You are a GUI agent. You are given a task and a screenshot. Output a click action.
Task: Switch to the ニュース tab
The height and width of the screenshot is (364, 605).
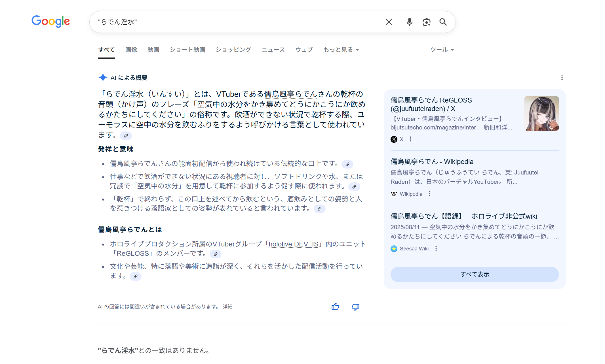pos(273,50)
